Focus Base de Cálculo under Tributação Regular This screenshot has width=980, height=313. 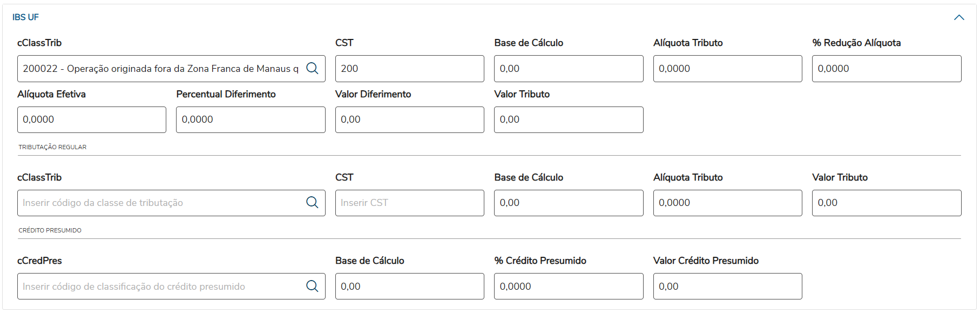(568, 203)
